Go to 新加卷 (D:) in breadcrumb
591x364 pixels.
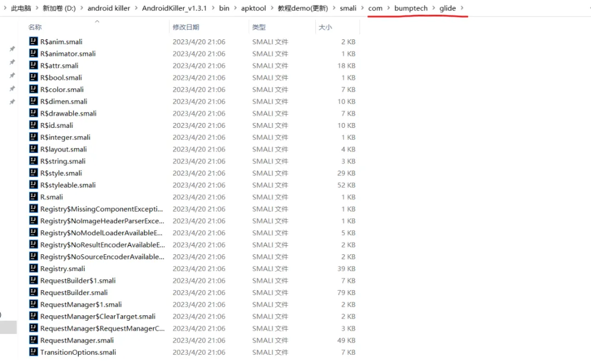click(59, 8)
